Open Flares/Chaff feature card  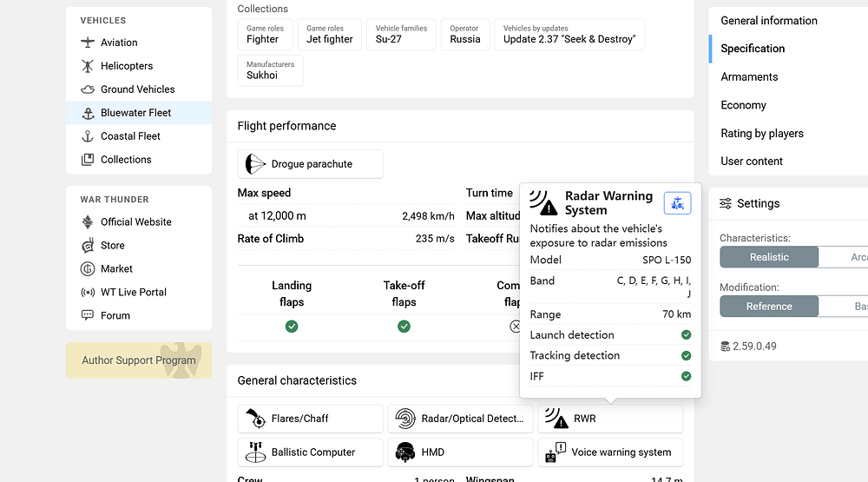point(310,419)
